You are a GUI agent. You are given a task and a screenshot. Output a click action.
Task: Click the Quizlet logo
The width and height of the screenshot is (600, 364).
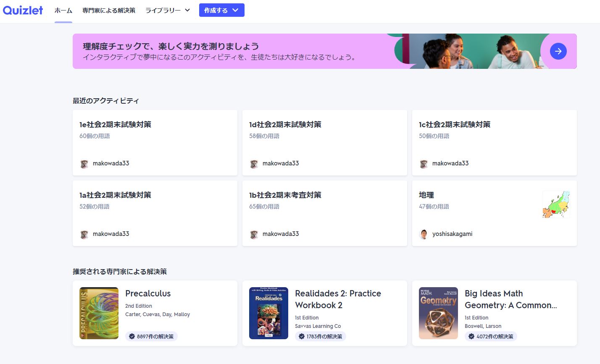click(x=23, y=10)
